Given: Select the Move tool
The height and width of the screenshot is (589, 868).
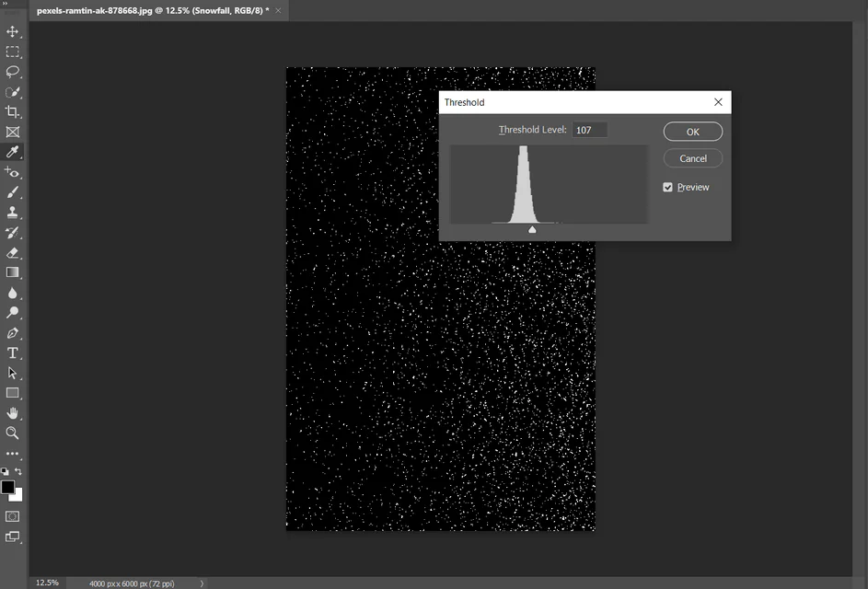Looking at the screenshot, I should pos(13,32).
